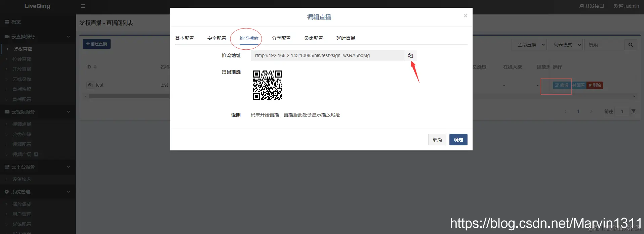Viewport: 644px width, 234px height.
Task: Select 分类存储 in the sidebar
Action: pyautogui.click(x=38, y=134)
